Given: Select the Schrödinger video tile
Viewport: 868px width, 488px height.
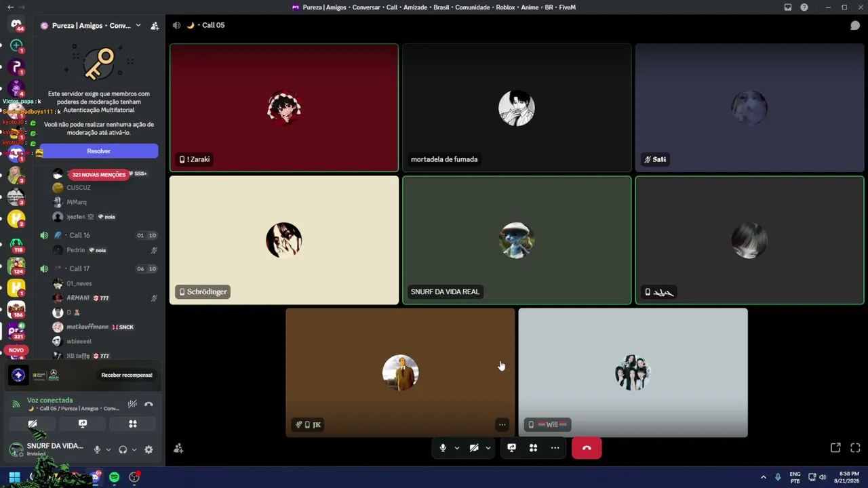Looking at the screenshot, I should 284,240.
